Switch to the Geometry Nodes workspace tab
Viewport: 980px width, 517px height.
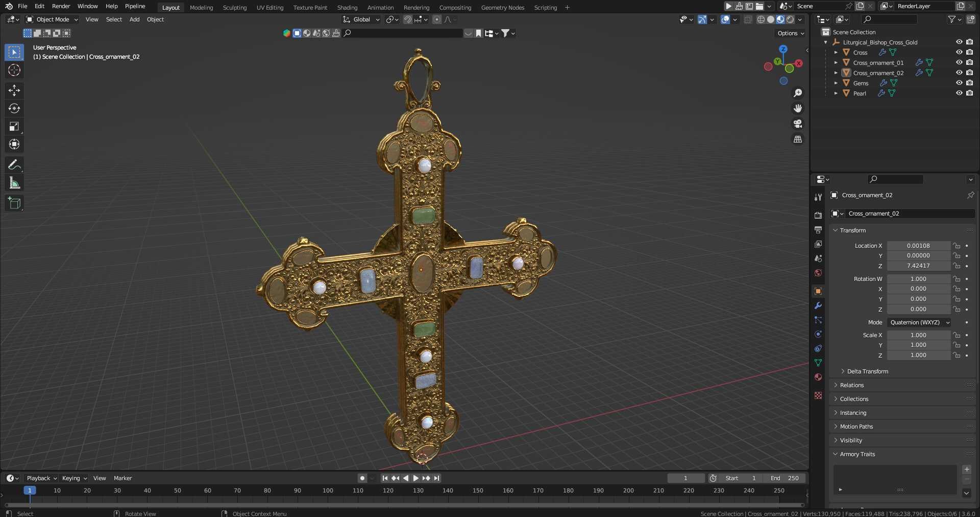502,8
